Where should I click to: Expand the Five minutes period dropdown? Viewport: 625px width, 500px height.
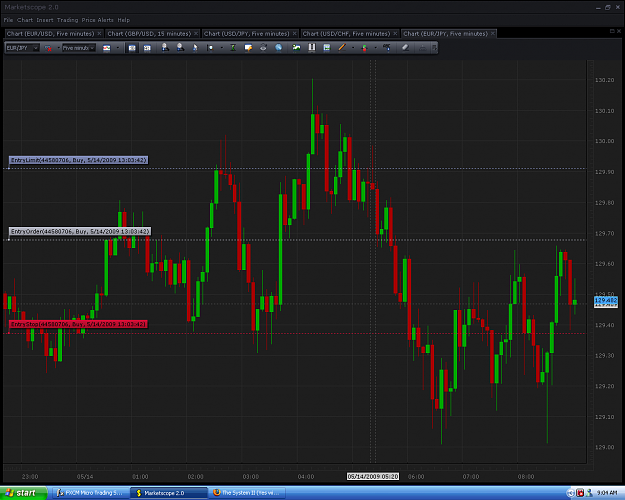point(92,48)
